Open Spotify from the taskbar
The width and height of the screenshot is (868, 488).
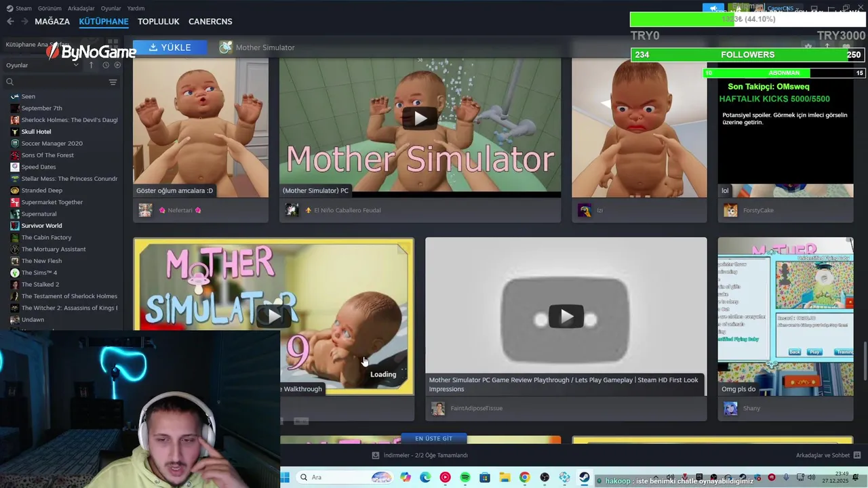pyautogui.click(x=465, y=477)
